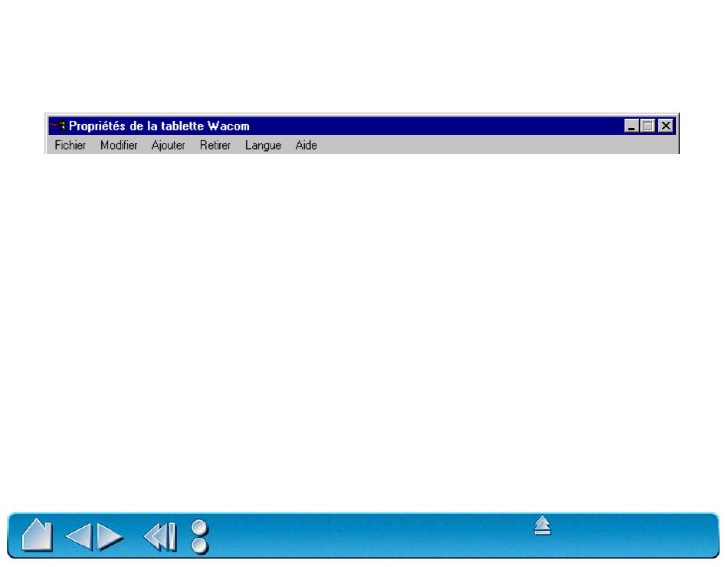Go to next page with right arrow
Screen dimensions: 728x567
110,537
